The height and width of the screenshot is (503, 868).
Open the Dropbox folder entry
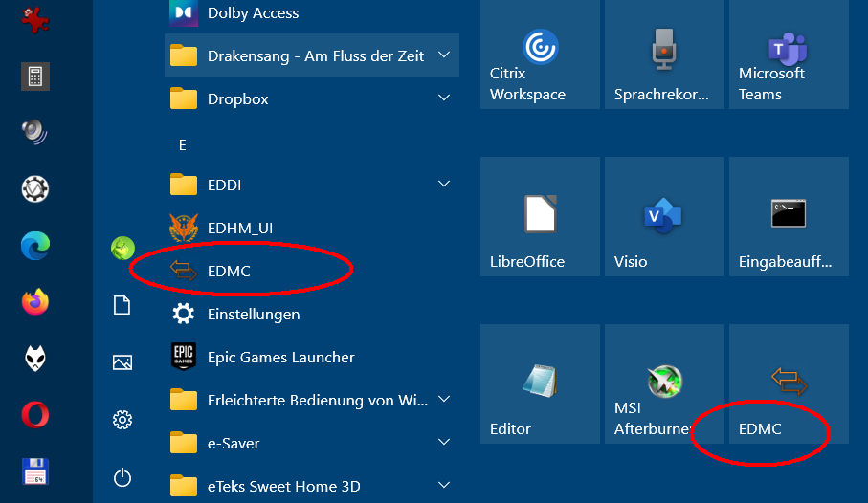coord(312,99)
